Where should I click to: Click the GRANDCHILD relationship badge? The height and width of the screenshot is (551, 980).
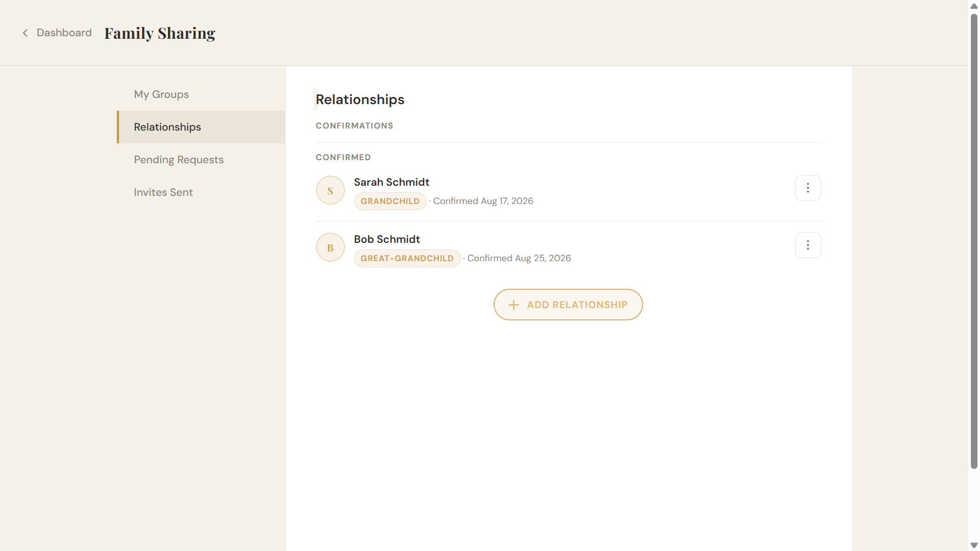(390, 202)
